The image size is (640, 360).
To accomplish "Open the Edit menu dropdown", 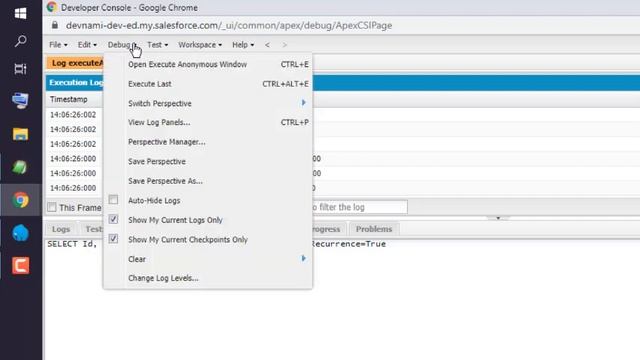I will tap(87, 45).
